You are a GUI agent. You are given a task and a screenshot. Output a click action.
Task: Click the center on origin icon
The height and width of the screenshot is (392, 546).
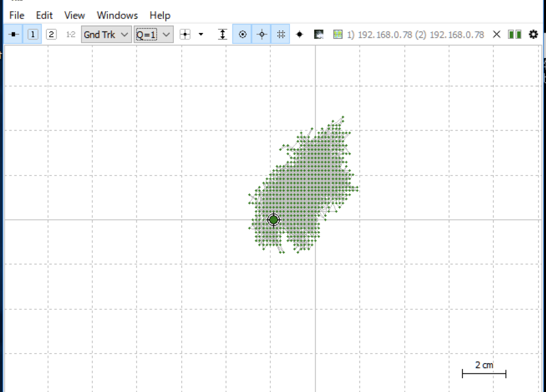tap(185, 34)
